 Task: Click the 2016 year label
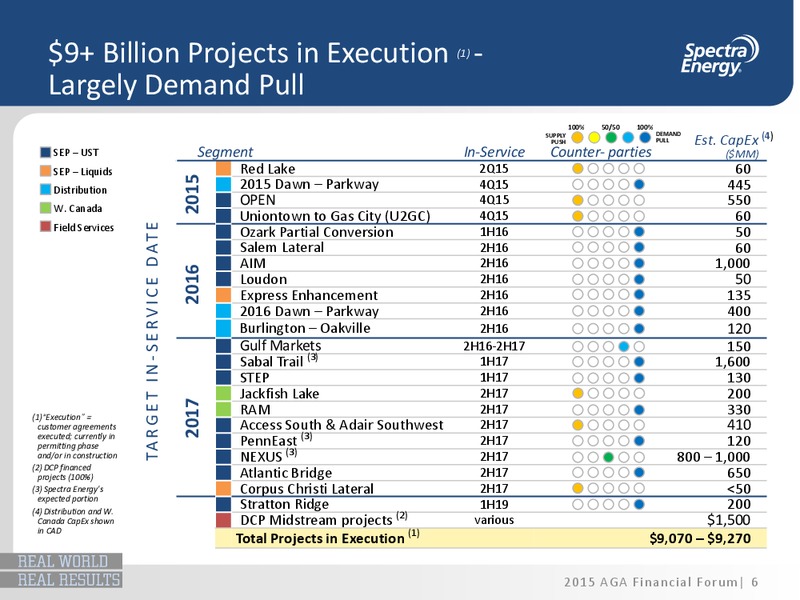click(x=192, y=284)
